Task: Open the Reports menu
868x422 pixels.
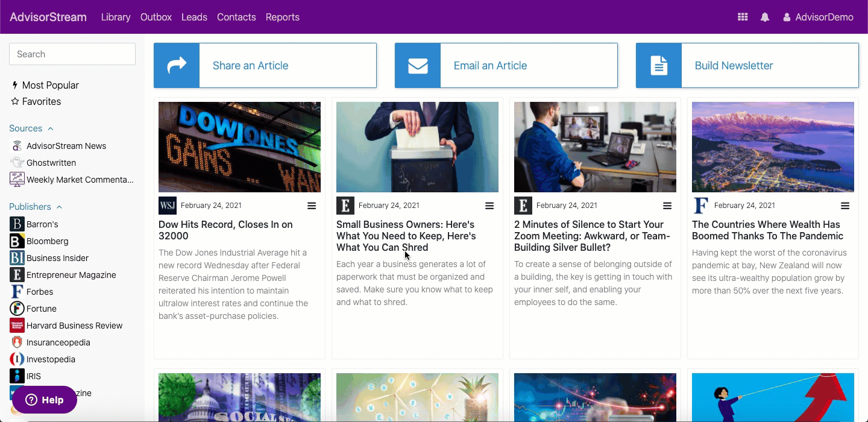Action: (283, 17)
